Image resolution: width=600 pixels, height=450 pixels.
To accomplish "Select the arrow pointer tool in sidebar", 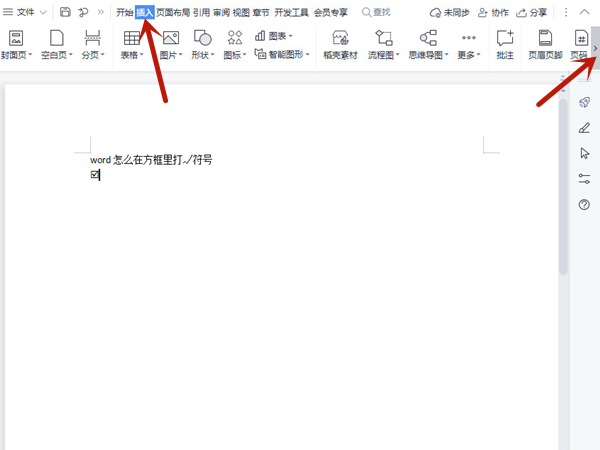I will pos(584,153).
